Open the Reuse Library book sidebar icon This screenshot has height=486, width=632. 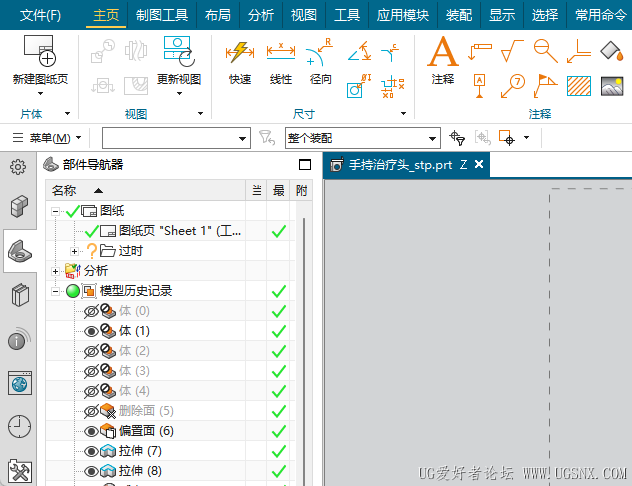(20, 295)
